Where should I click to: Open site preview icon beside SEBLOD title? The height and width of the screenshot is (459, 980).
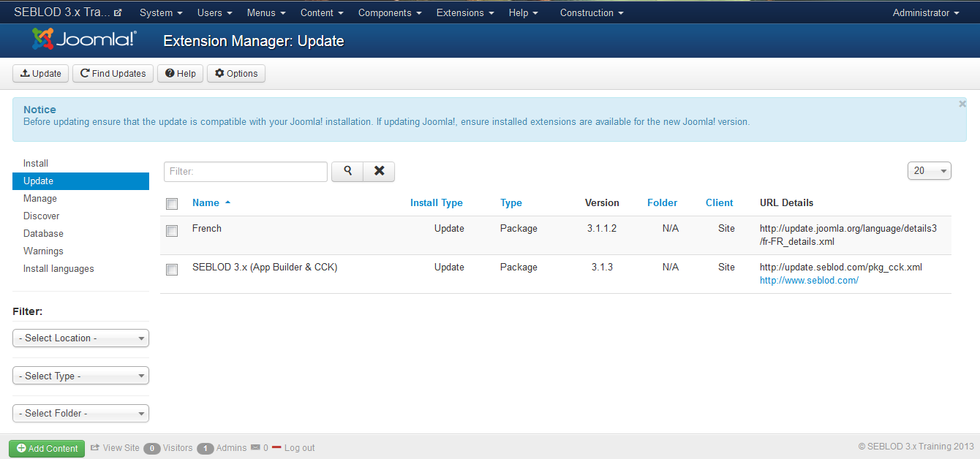pos(118,12)
